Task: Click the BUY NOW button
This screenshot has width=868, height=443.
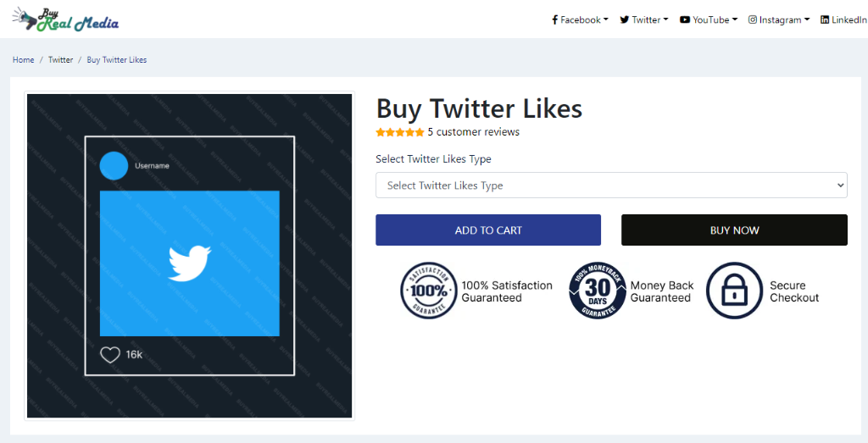Action: pos(734,230)
